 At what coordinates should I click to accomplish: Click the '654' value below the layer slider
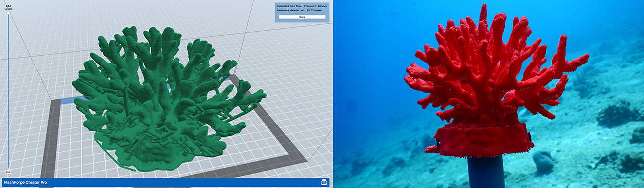pyautogui.click(x=8, y=172)
